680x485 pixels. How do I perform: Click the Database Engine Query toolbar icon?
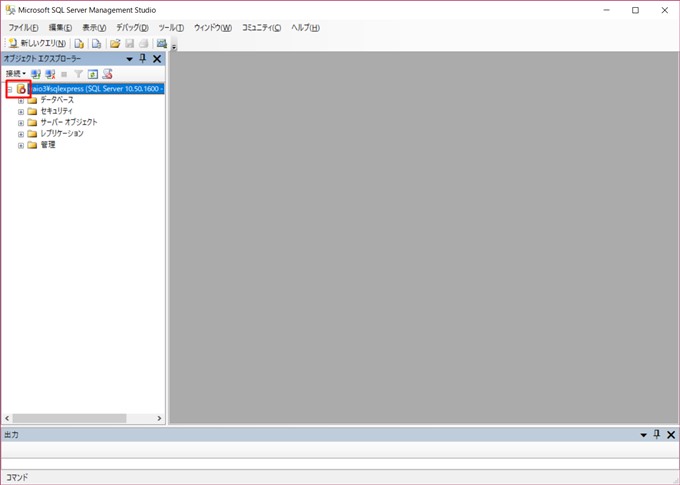(79, 43)
